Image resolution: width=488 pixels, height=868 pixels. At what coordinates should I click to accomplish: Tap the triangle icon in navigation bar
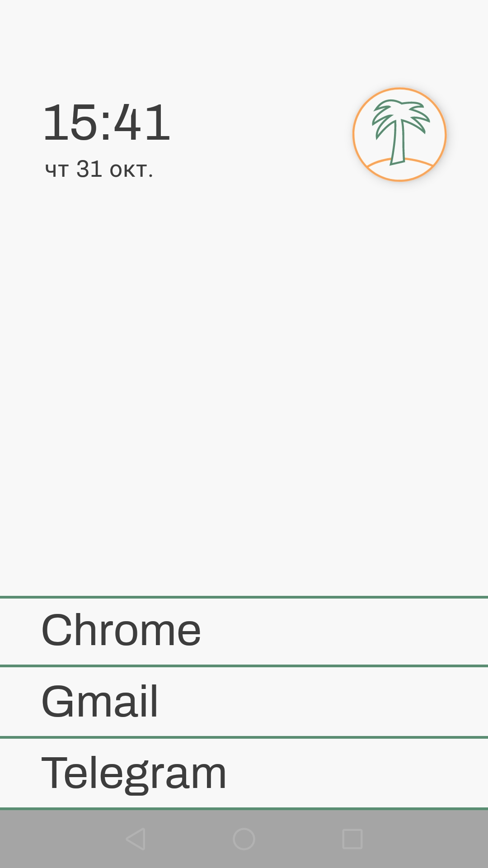point(136,839)
